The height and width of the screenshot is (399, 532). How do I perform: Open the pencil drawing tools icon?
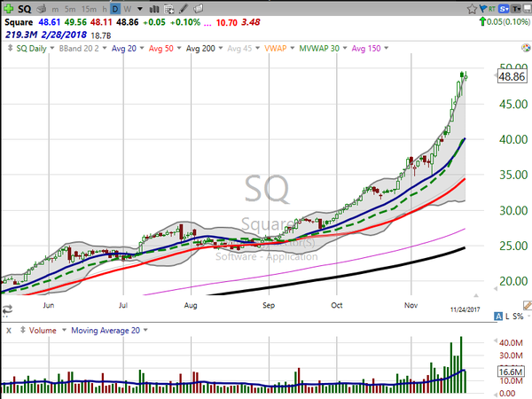(184, 9)
